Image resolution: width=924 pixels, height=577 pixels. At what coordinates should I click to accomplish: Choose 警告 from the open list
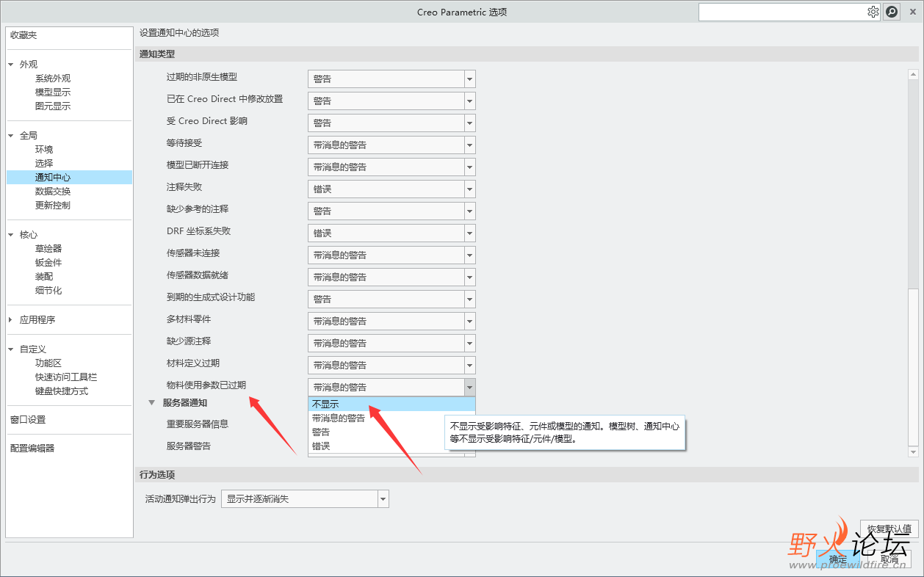pyautogui.click(x=391, y=432)
